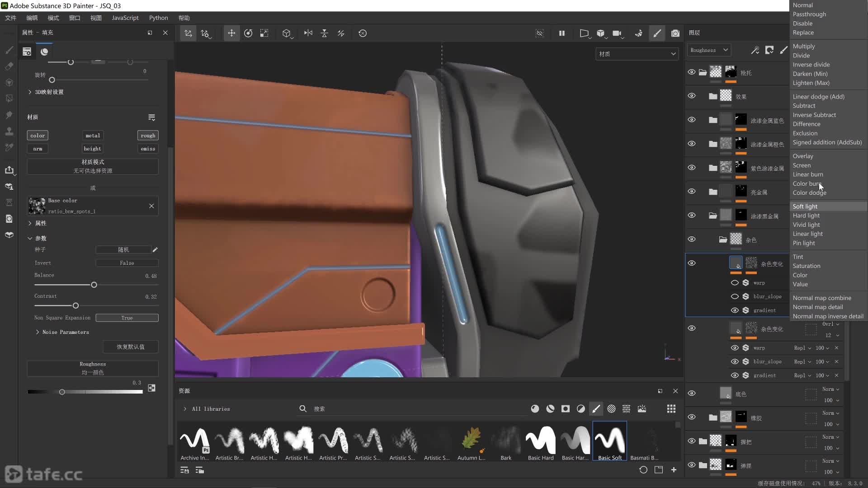Click the scale gizmo icon
This screenshot has width=868, height=488.
pyautogui.click(x=264, y=33)
